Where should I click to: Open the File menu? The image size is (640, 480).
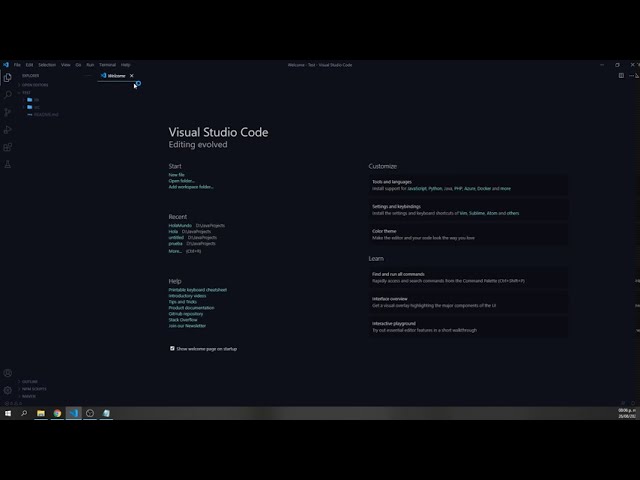click(17, 64)
